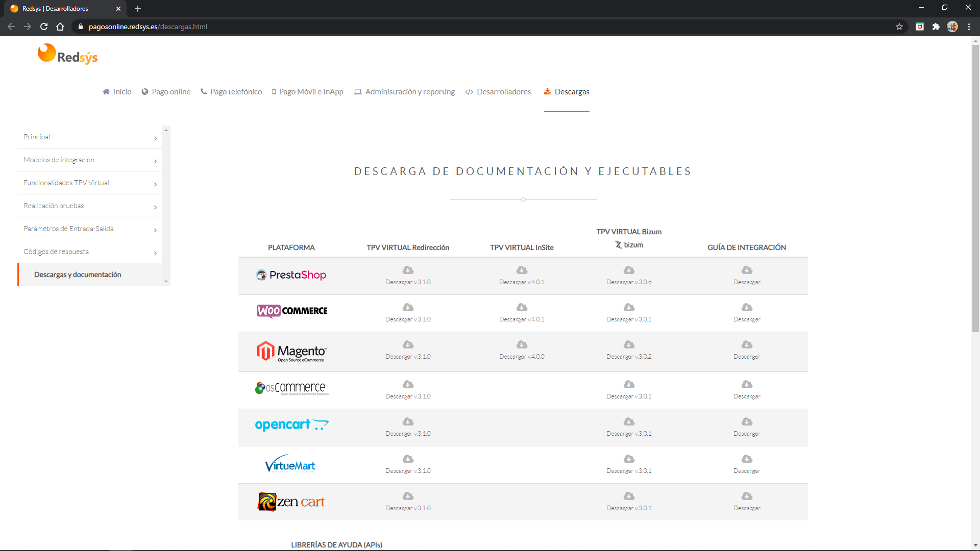Screen dimensions: 980x551
Task: Download OpenCart Redirección cloud icon
Action: (408, 421)
